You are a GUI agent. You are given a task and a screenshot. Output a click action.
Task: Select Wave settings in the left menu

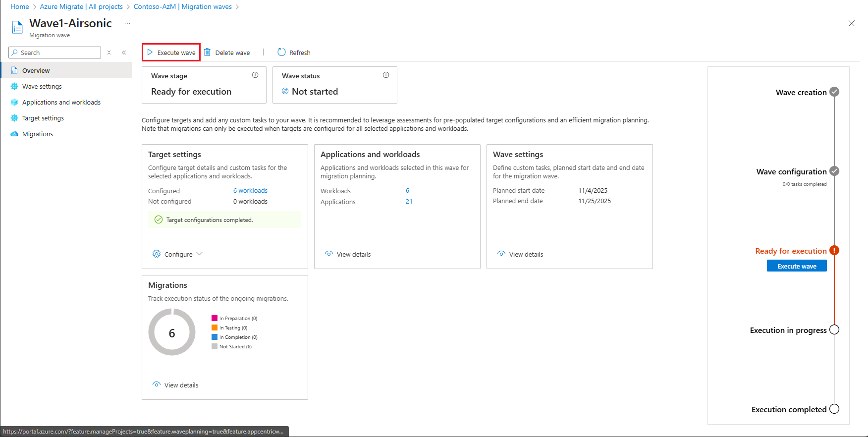pyautogui.click(x=42, y=86)
